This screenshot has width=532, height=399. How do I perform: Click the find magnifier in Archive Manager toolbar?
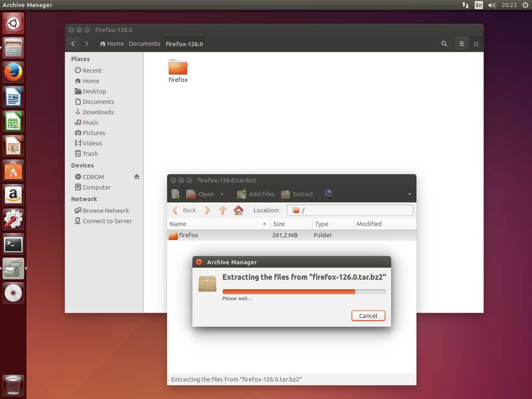click(329, 194)
